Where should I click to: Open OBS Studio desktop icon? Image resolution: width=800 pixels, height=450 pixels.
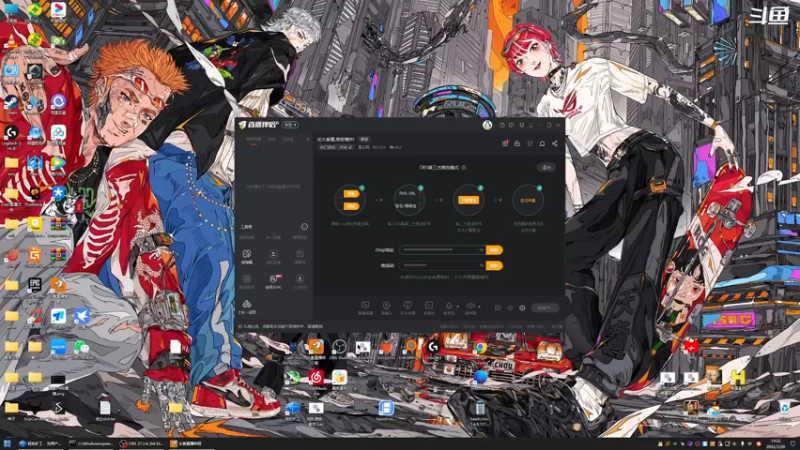pyautogui.click(x=339, y=349)
